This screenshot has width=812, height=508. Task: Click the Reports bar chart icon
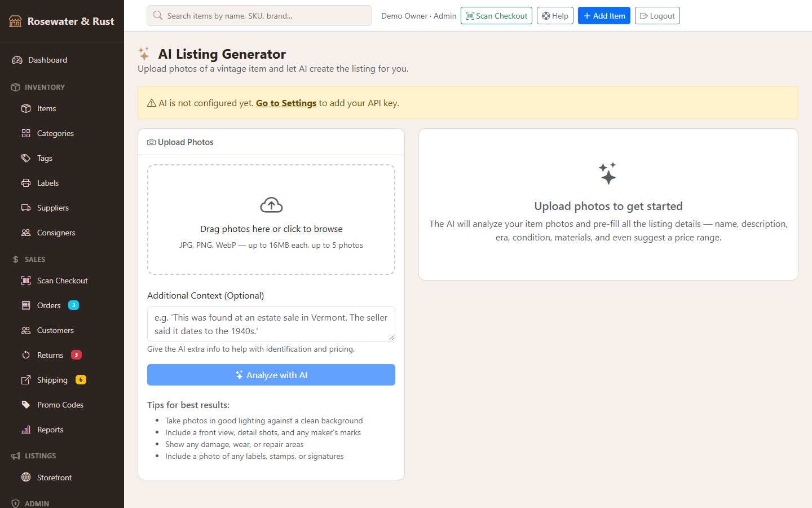[26, 430]
